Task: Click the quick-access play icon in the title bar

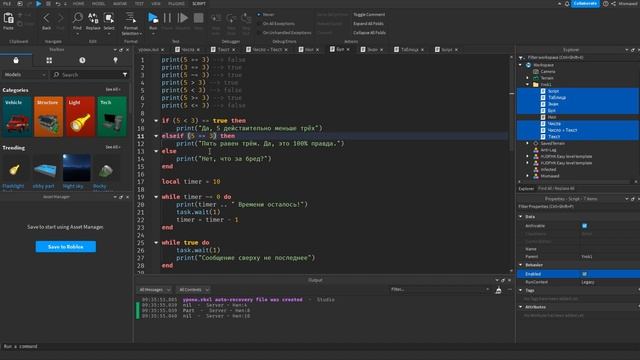Action: [39, 4]
